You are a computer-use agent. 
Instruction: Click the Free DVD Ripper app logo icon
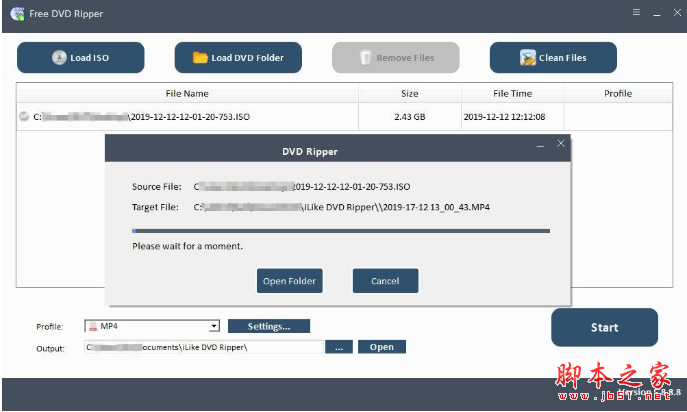tap(18, 14)
